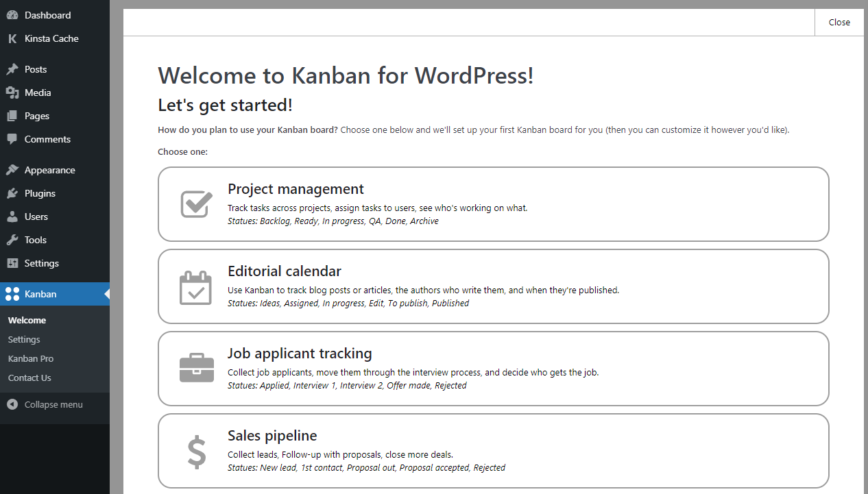Click the Kinsta Cache K icon
Viewport: 868px width, 494px height.
click(x=12, y=38)
